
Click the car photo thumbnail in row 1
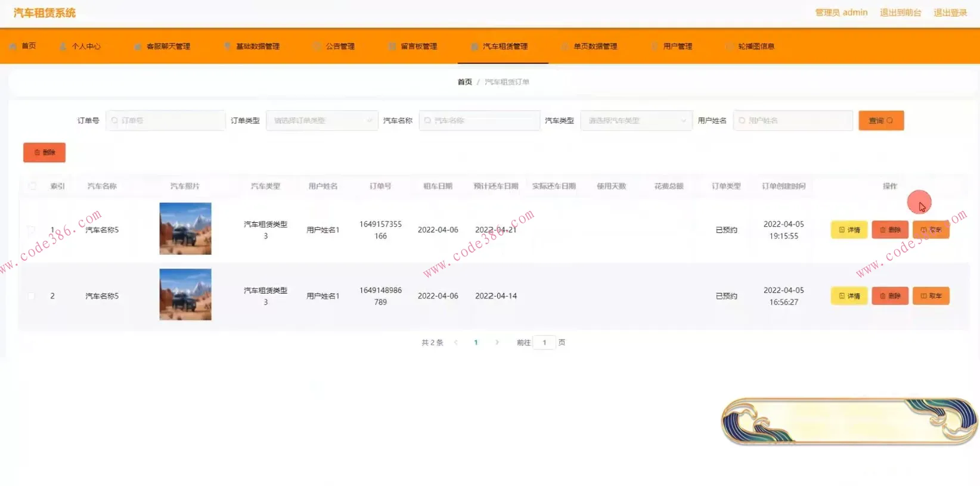[185, 229]
